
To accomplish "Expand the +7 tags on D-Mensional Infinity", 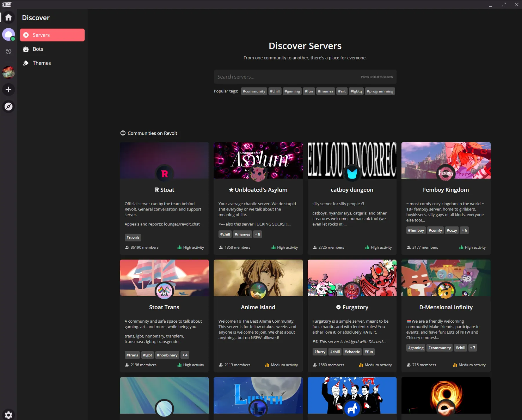I will 472,348.
